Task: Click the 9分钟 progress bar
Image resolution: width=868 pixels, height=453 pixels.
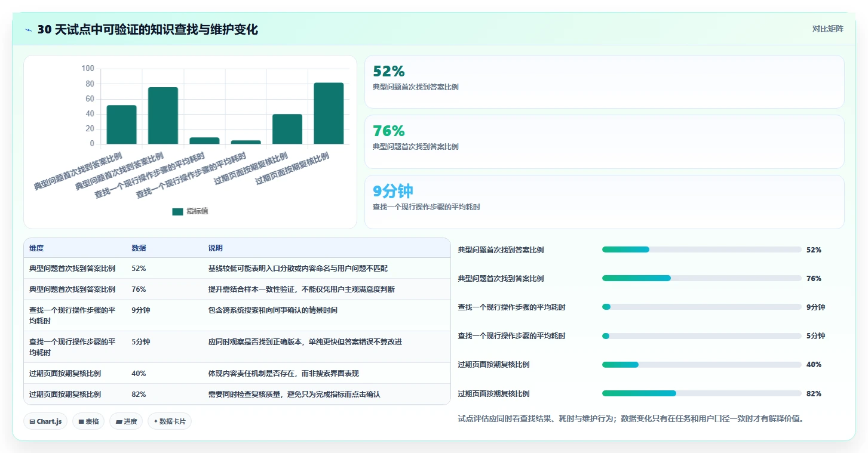Action: tap(702, 307)
